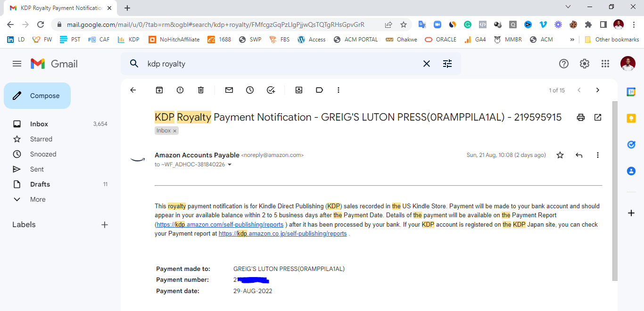
Task: Open the More options menu in the email toolbar
Action: (339, 90)
